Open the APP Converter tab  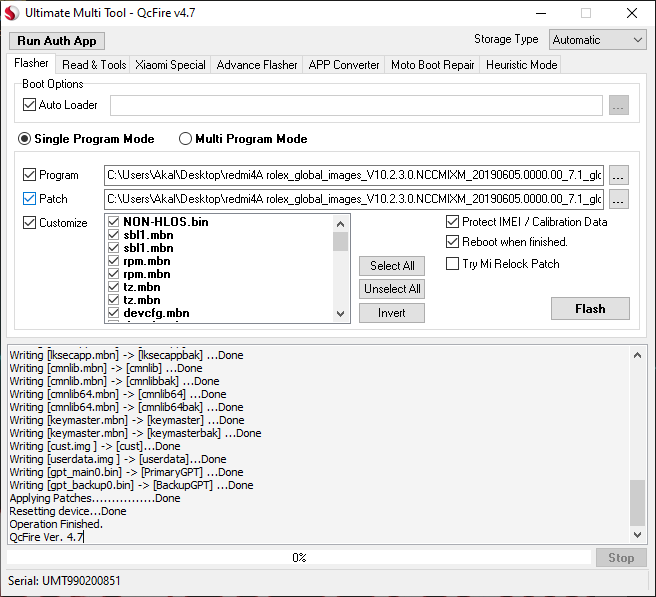344,65
